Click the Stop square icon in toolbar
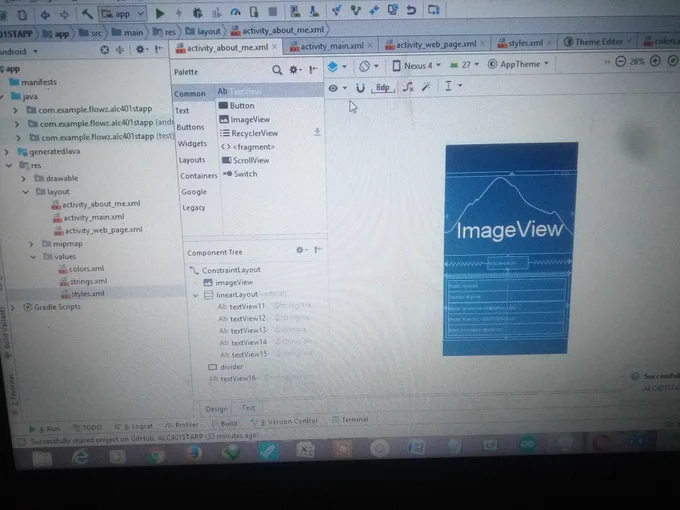The height and width of the screenshot is (510, 680). click(272, 12)
